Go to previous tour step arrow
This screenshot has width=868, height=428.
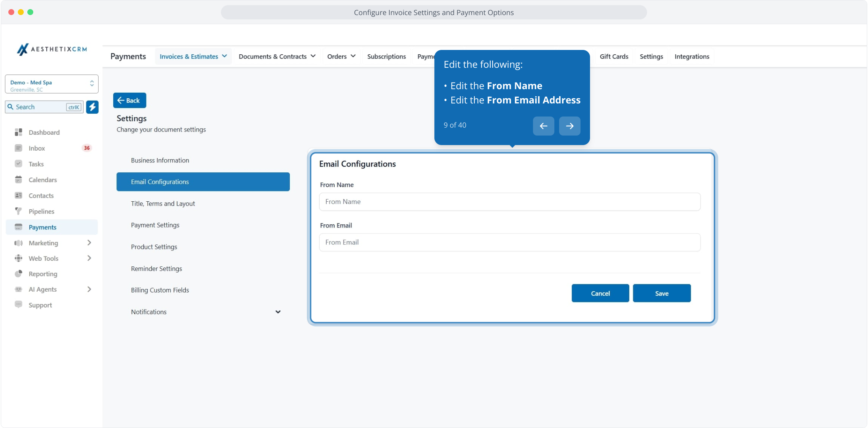click(543, 126)
